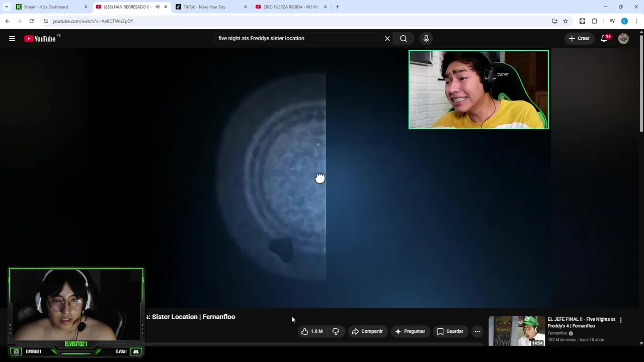This screenshot has height=362, width=644.
Task: Open YouTube notifications bell
Action: coord(605,39)
